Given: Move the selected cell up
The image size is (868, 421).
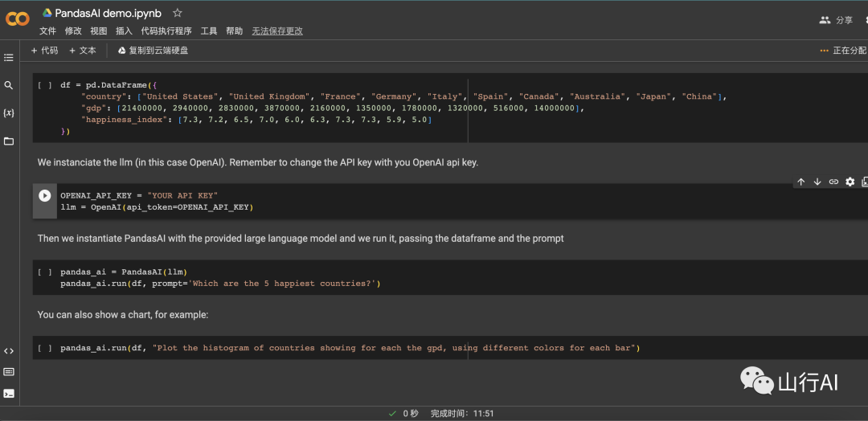Looking at the screenshot, I should [x=800, y=182].
